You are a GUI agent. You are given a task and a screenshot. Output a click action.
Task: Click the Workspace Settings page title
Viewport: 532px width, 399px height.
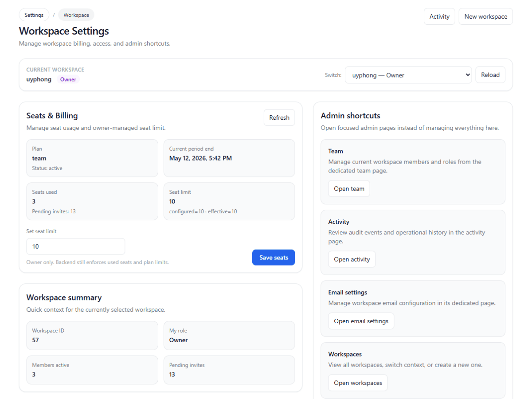pos(64,31)
